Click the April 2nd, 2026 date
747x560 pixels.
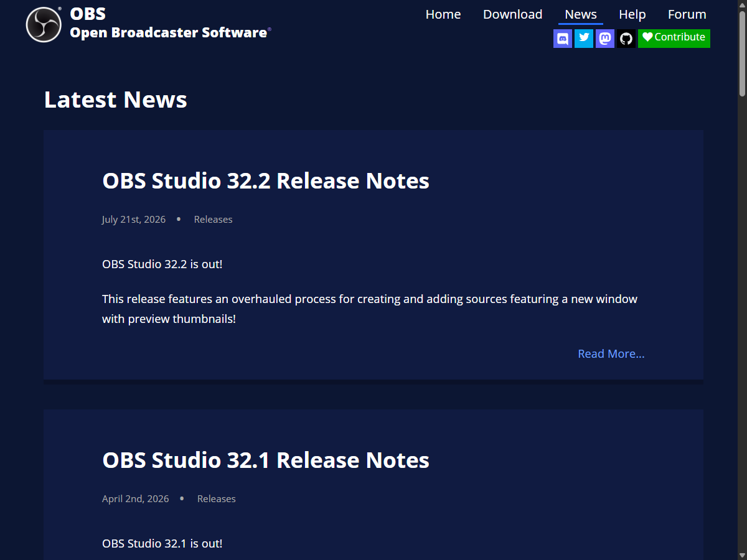click(x=136, y=498)
